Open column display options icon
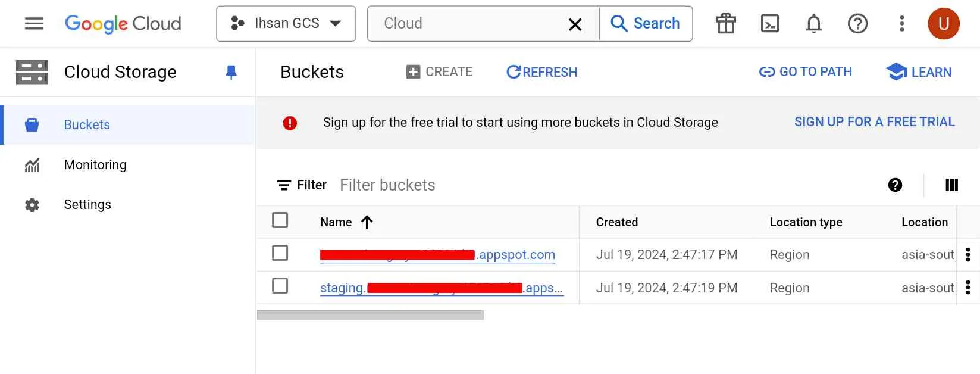This screenshot has width=980, height=374. (x=952, y=185)
